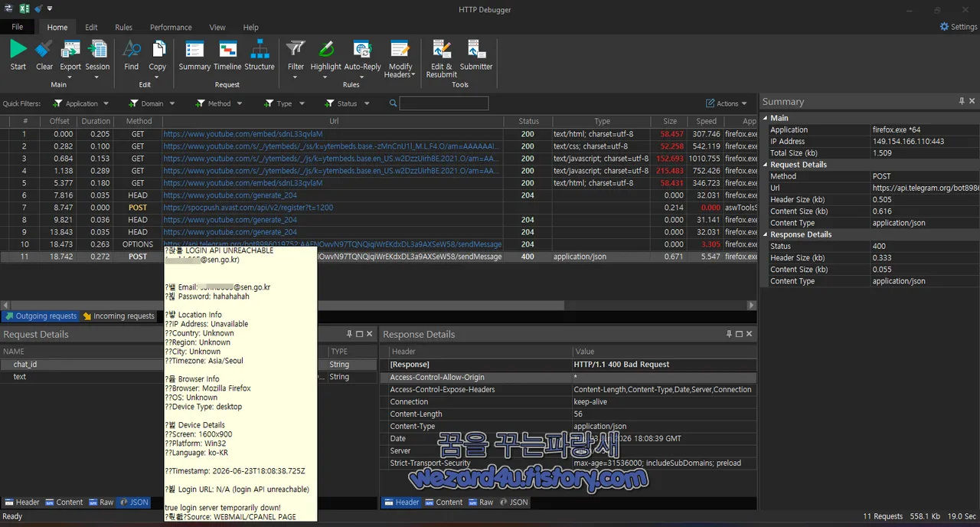Start capturing with the Start button

pos(18,56)
